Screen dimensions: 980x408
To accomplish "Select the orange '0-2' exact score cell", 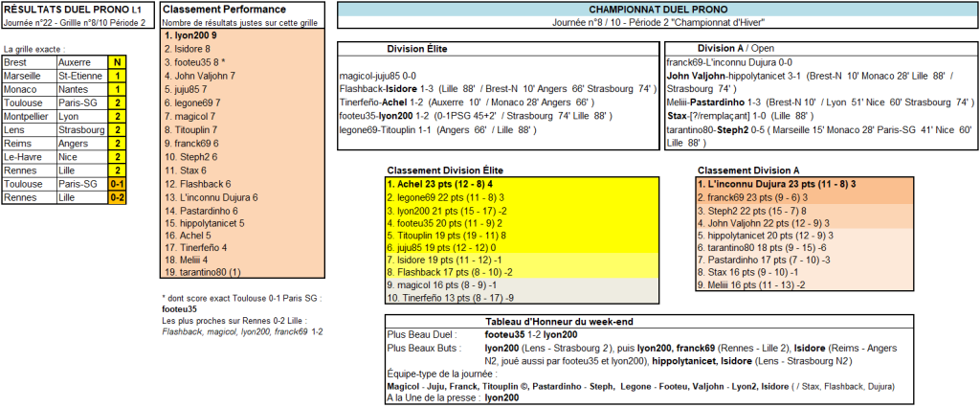I will click(116, 197).
